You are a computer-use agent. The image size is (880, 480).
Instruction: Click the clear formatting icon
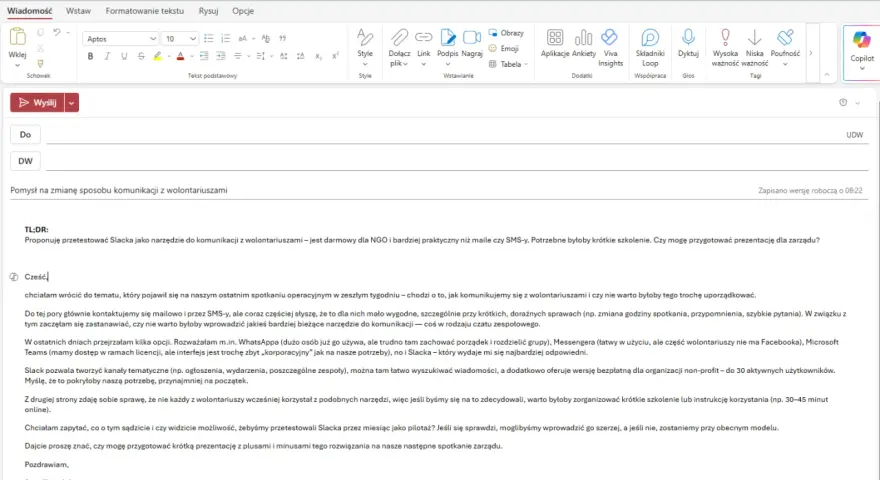pyautogui.click(x=266, y=39)
